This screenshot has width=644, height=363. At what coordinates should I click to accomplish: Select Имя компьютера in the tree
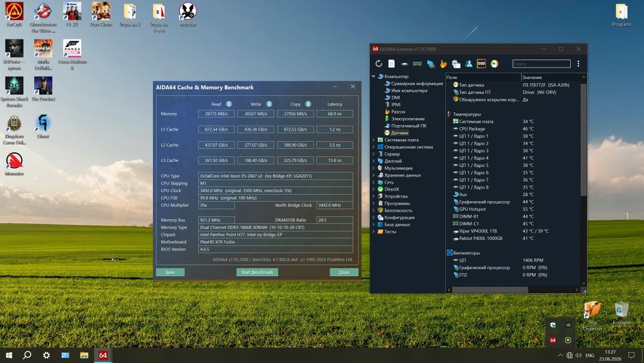coord(409,90)
